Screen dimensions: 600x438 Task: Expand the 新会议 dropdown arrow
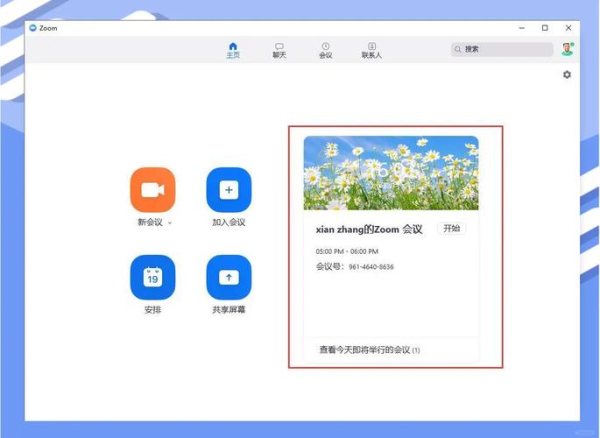pos(170,223)
